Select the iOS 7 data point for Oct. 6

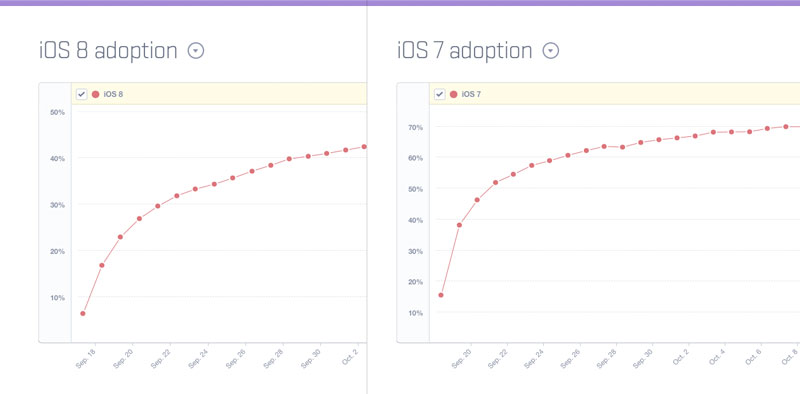767,128
